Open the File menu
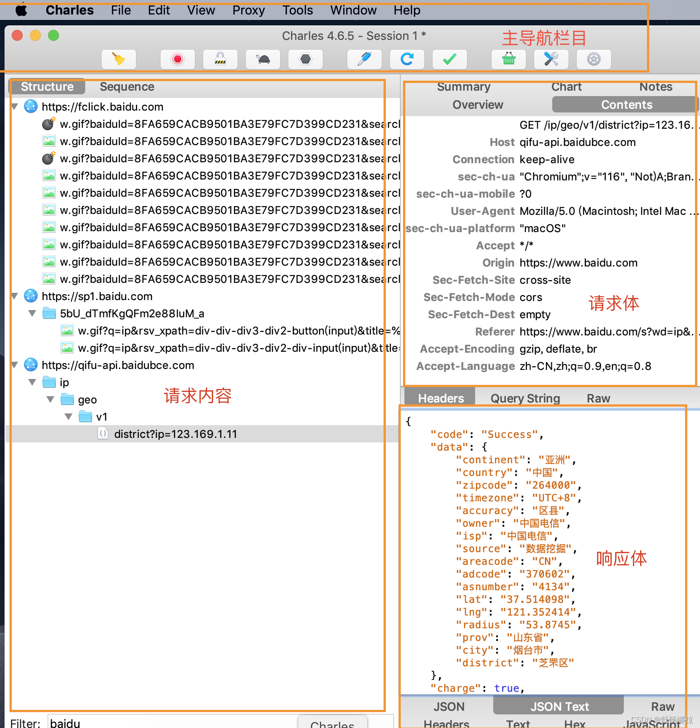The width and height of the screenshot is (700, 728). (x=121, y=10)
